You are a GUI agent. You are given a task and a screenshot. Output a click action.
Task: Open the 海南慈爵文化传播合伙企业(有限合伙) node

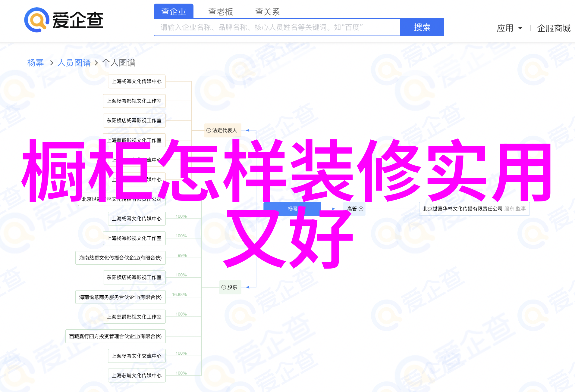pyautogui.click(x=121, y=258)
